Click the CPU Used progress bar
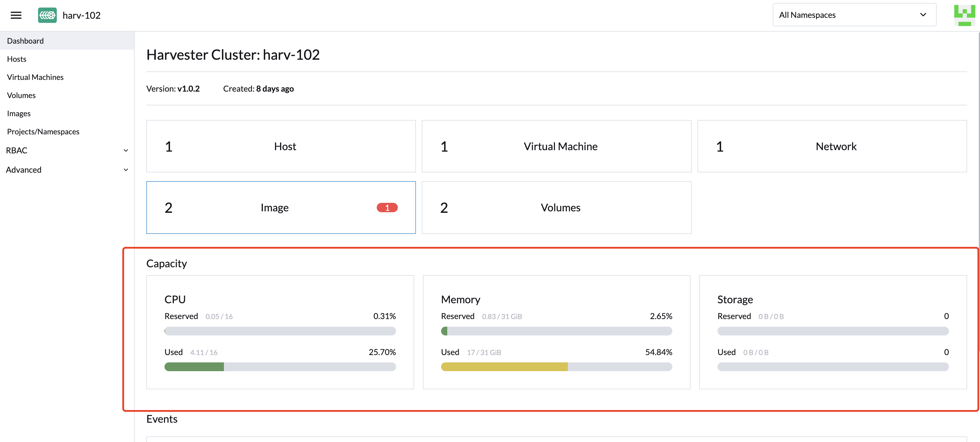The width and height of the screenshot is (980, 442). coord(280,367)
